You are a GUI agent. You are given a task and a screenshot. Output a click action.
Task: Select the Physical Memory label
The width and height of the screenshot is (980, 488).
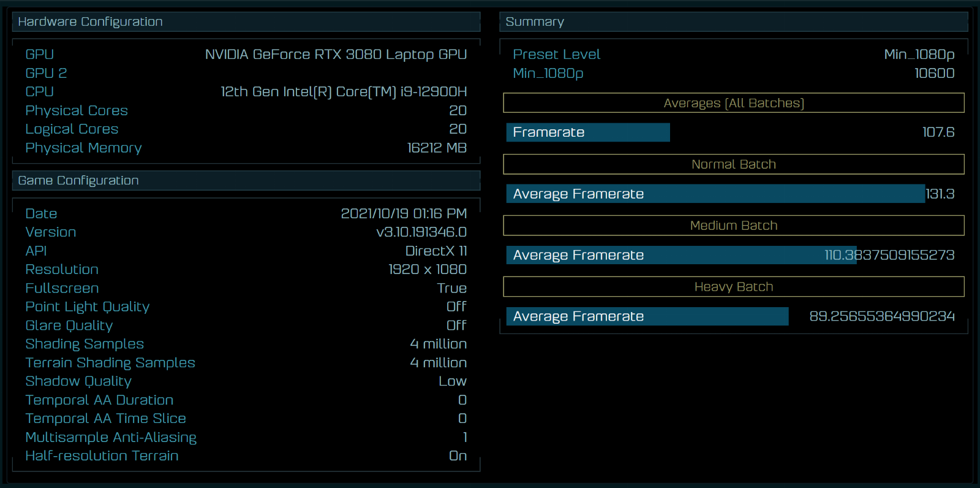pyautogui.click(x=83, y=148)
